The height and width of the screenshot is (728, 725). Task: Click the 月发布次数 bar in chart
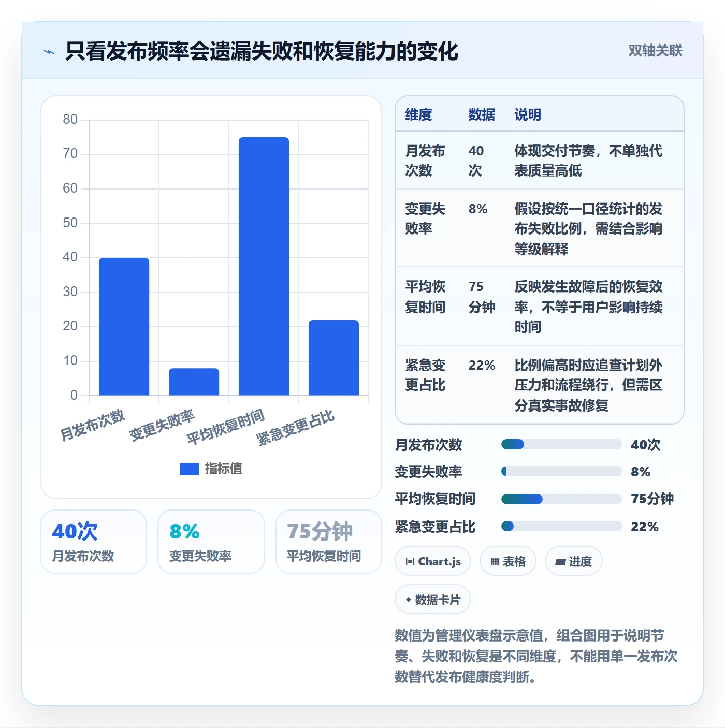124,327
